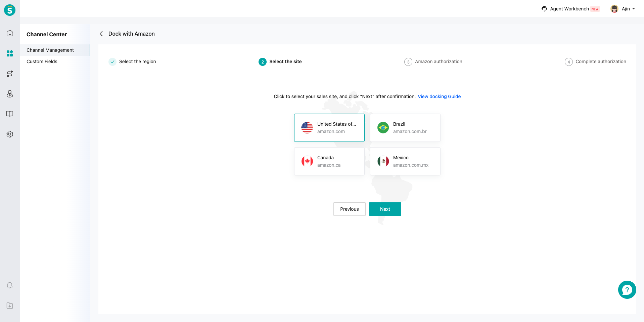The width and height of the screenshot is (644, 322).
Task: Select the Brazil amazon.com.br card
Action: pyautogui.click(x=405, y=128)
